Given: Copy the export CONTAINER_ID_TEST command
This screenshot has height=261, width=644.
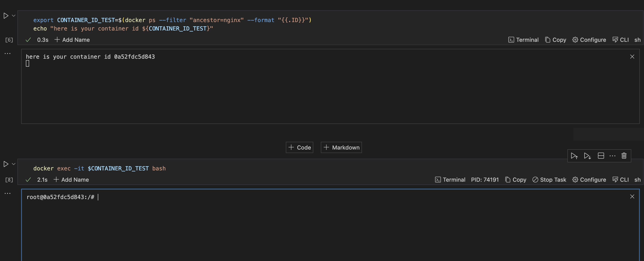Looking at the screenshot, I should (555, 40).
